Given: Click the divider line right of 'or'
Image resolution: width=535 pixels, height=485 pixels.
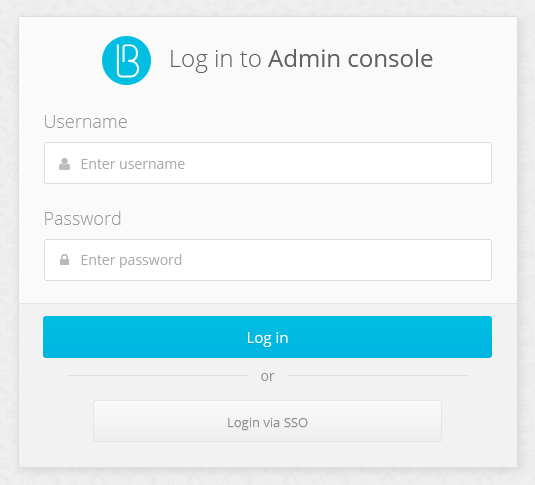Looking at the screenshot, I should click(377, 375).
